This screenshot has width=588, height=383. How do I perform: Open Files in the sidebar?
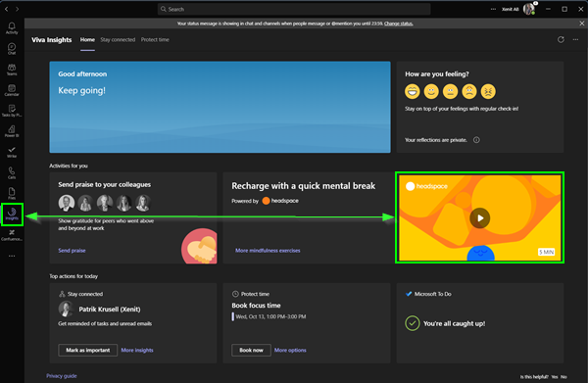(12, 193)
